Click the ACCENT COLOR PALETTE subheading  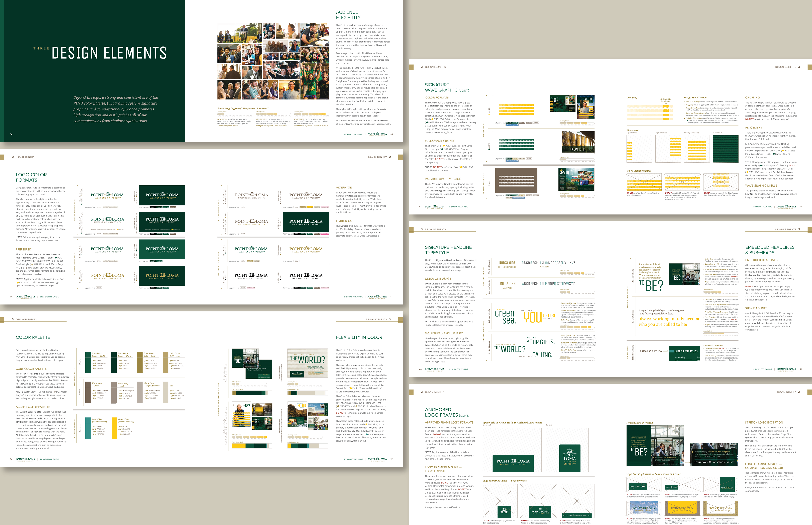pyautogui.click(x=33, y=407)
